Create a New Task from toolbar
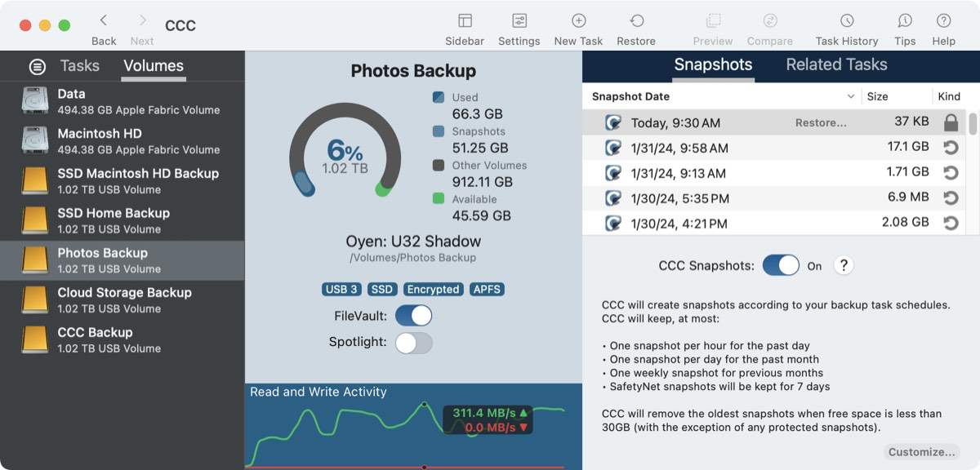The height and width of the screenshot is (470, 980). coord(578,21)
